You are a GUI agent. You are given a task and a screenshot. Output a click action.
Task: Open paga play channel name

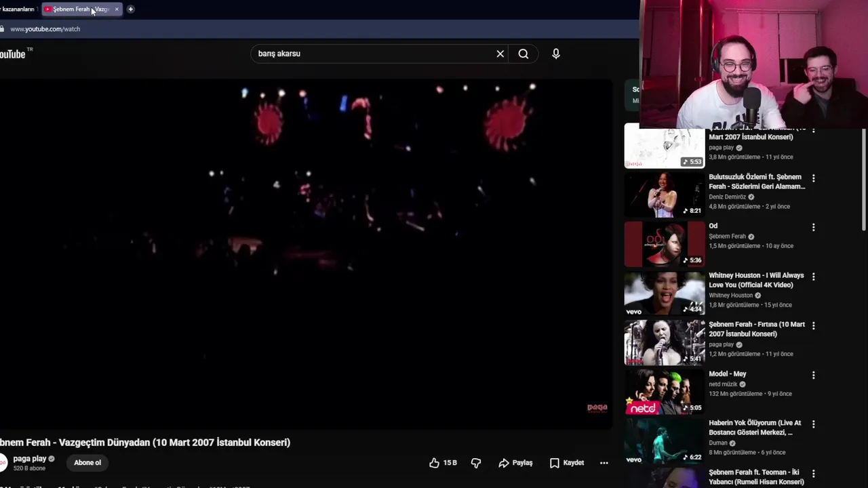click(x=30, y=459)
